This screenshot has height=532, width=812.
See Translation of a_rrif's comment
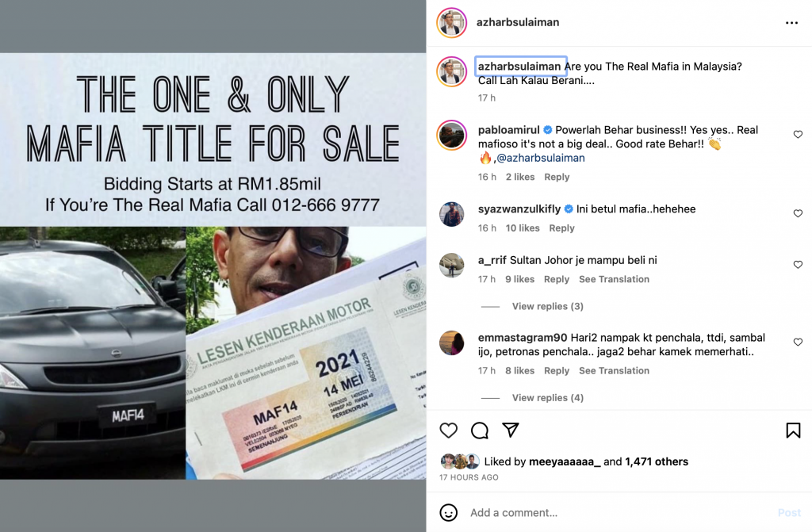tap(614, 279)
